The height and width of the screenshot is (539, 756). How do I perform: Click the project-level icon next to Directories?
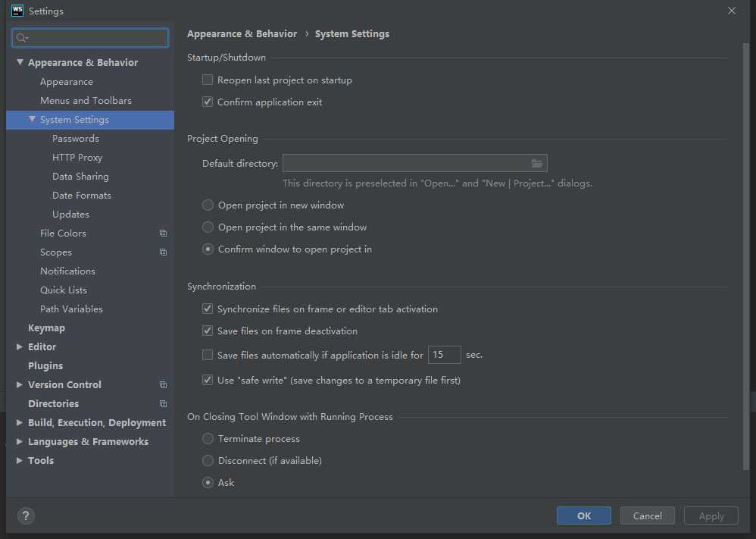(x=163, y=404)
